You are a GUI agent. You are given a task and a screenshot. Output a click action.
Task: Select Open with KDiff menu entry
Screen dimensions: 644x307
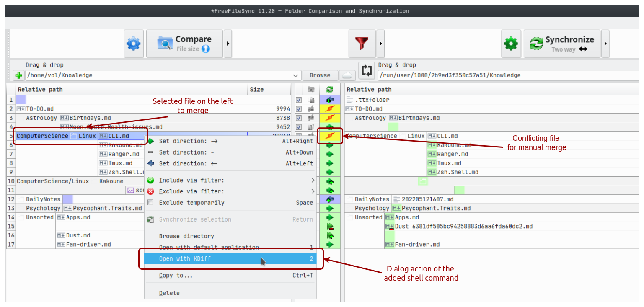click(230, 259)
